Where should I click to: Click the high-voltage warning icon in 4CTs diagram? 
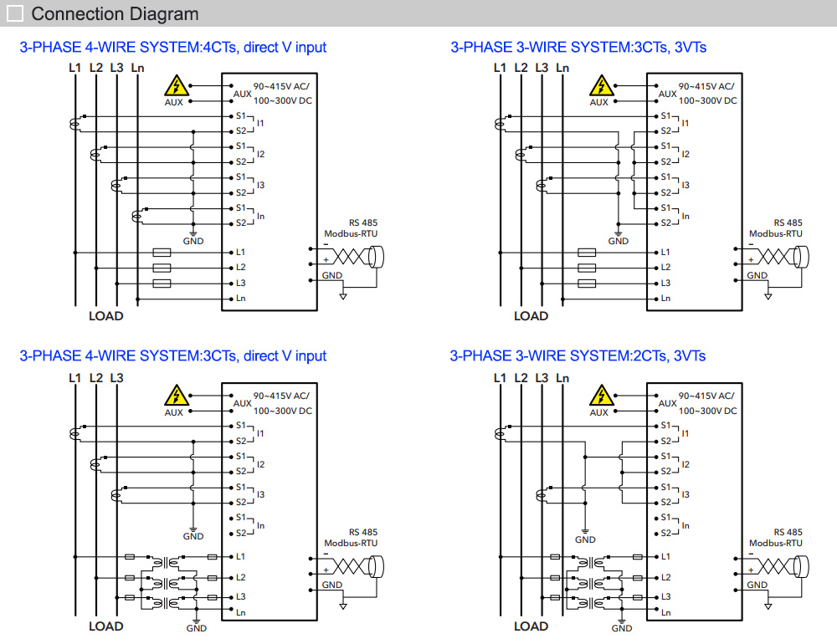(x=174, y=86)
